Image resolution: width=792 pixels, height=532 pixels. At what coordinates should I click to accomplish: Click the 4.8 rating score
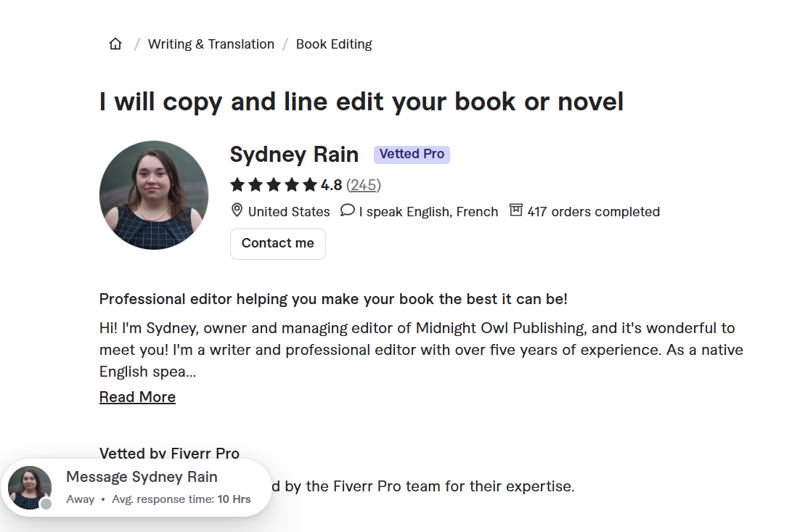point(332,185)
